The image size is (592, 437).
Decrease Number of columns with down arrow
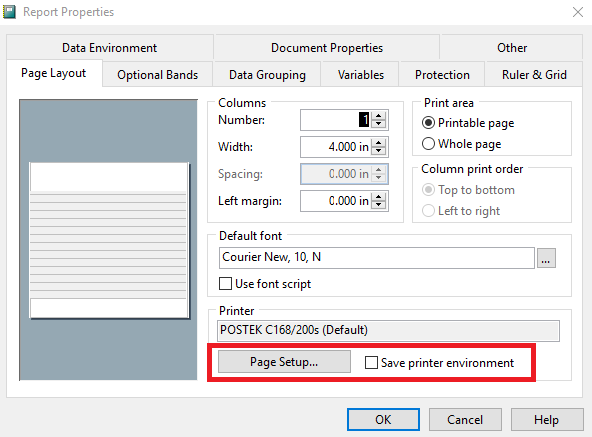tap(378, 124)
